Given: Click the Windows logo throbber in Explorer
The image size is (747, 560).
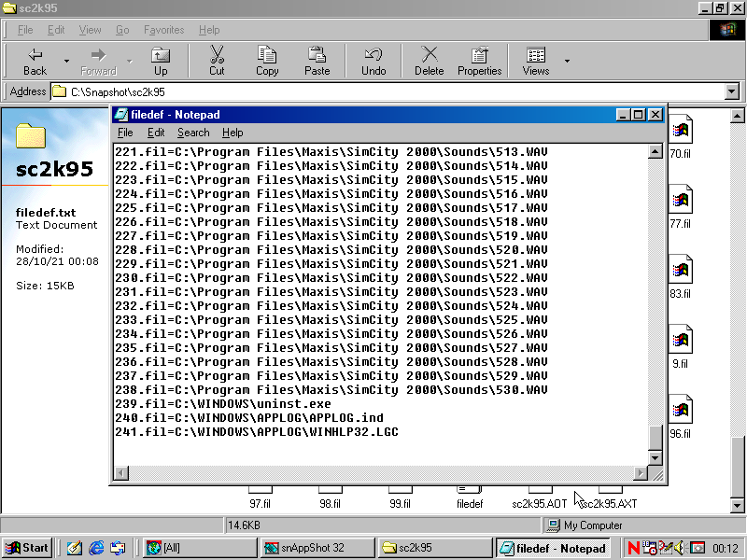Looking at the screenshot, I should tap(727, 30).
